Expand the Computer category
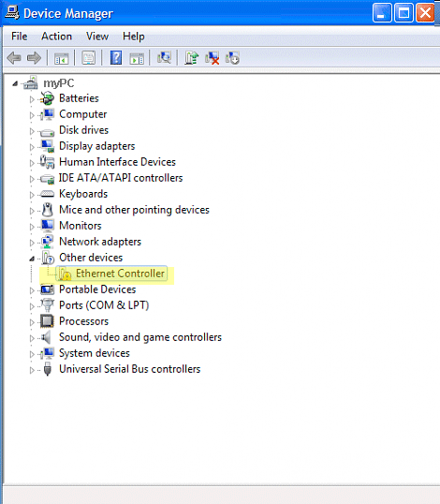This screenshot has width=440, height=504. (32, 115)
